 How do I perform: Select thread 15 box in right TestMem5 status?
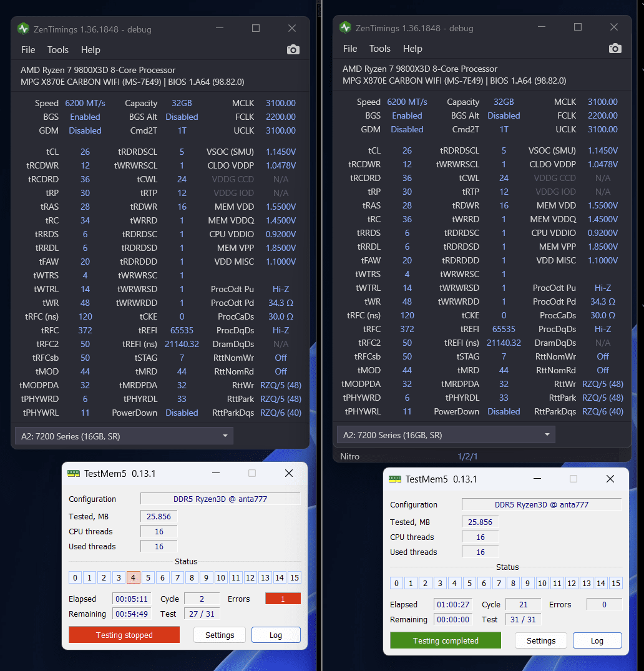(616, 583)
